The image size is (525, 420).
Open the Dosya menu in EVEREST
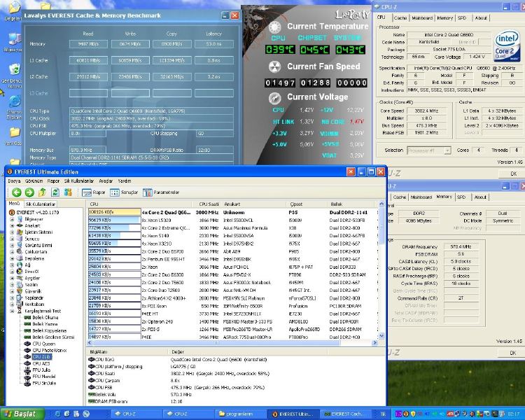[14, 181]
